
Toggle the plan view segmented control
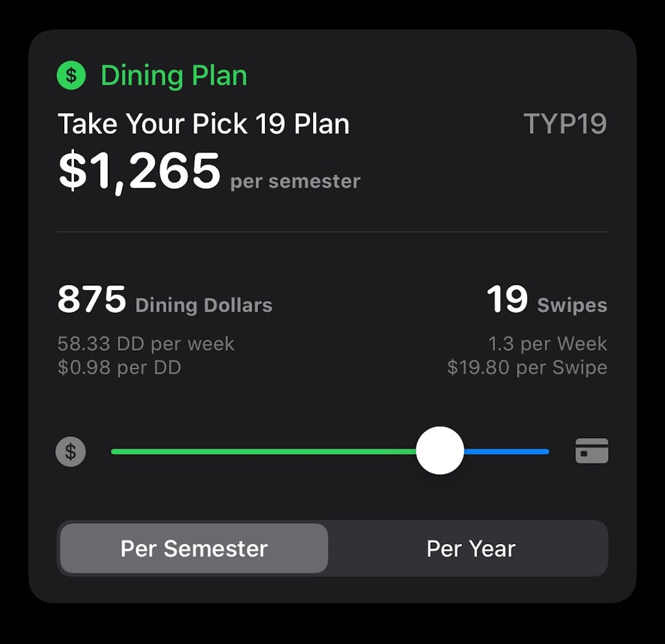(x=332, y=549)
